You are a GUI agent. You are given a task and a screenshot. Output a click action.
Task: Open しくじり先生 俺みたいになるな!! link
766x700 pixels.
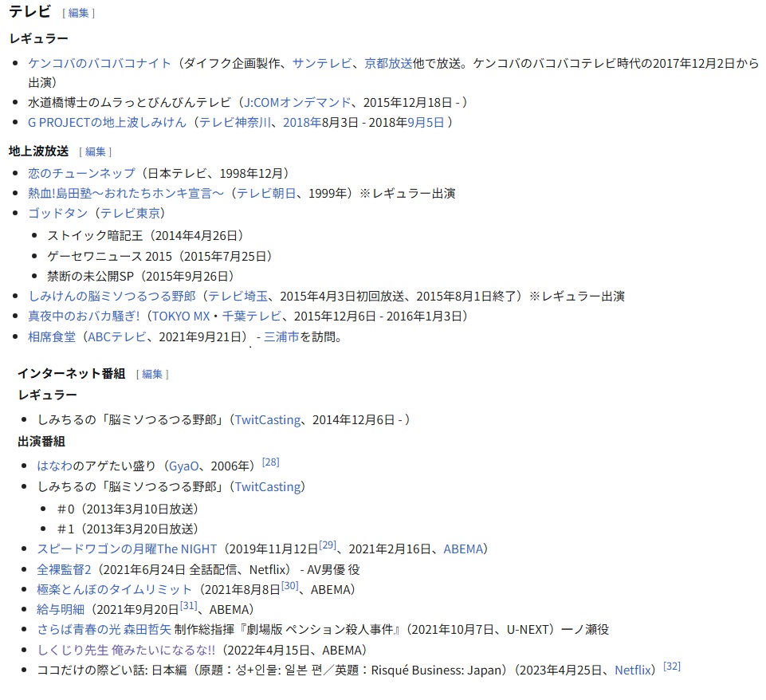pyautogui.click(x=126, y=651)
